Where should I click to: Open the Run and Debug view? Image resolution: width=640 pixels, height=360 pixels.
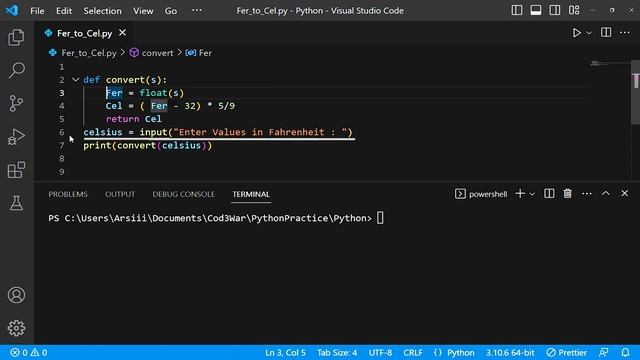16,137
